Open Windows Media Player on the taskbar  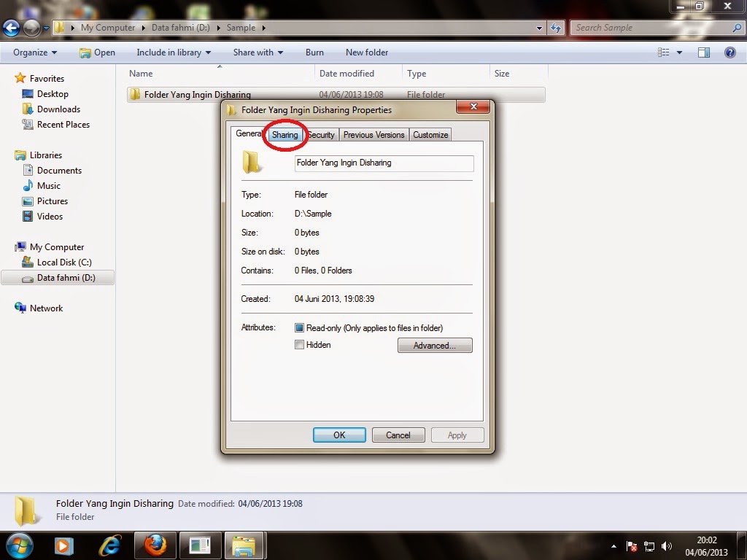pyautogui.click(x=65, y=545)
